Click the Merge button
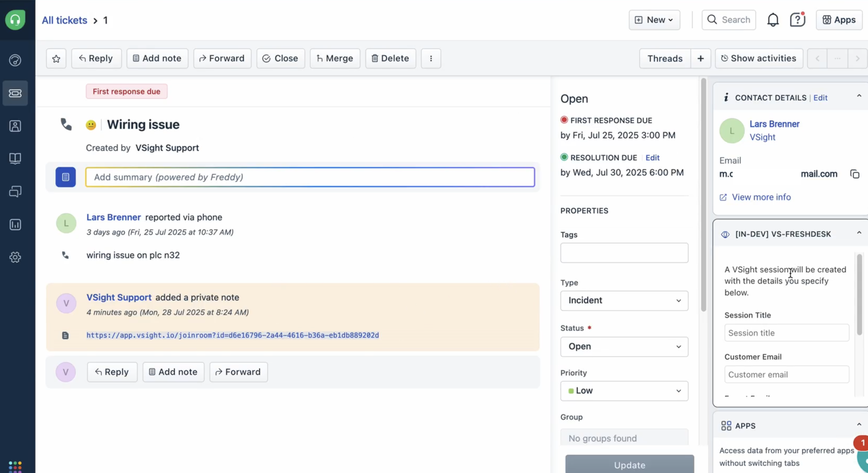Screen dimensions: 868x473 (335, 59)
